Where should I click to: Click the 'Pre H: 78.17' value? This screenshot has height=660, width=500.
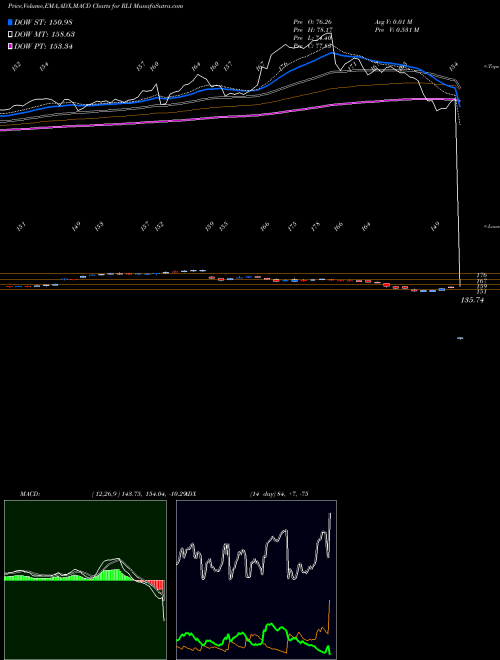click(314, 30)
